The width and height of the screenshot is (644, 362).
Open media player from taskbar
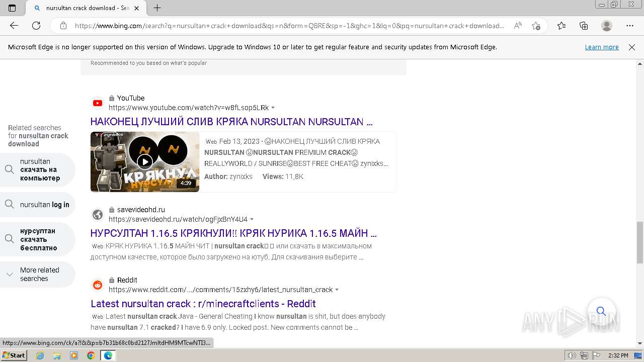click(74, 355)
